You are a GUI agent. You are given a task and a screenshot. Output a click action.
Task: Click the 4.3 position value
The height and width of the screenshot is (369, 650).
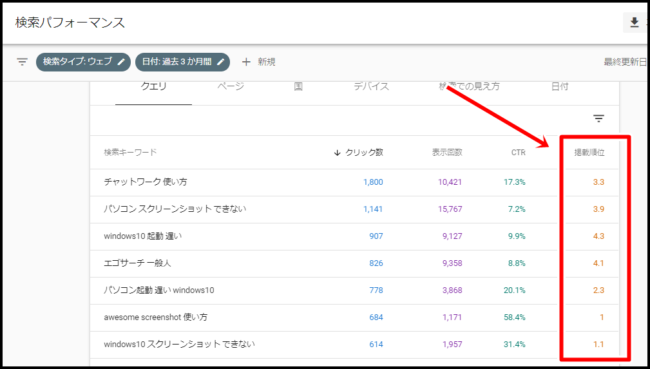tap(599, 236)
